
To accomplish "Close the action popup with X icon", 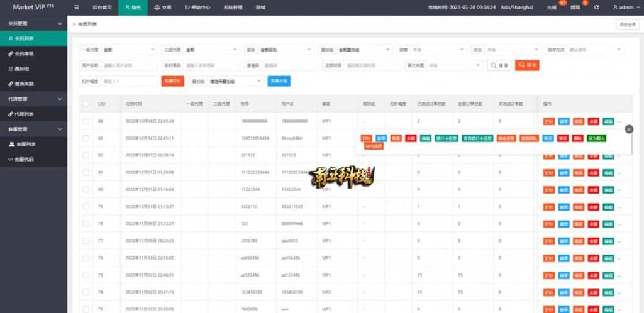I will [628, 129].
